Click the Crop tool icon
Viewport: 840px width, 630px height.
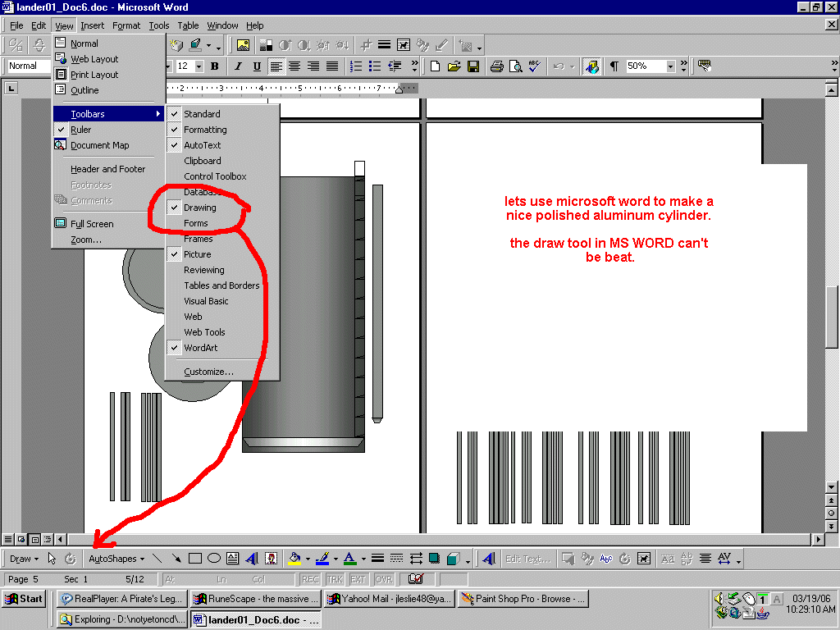367,46
